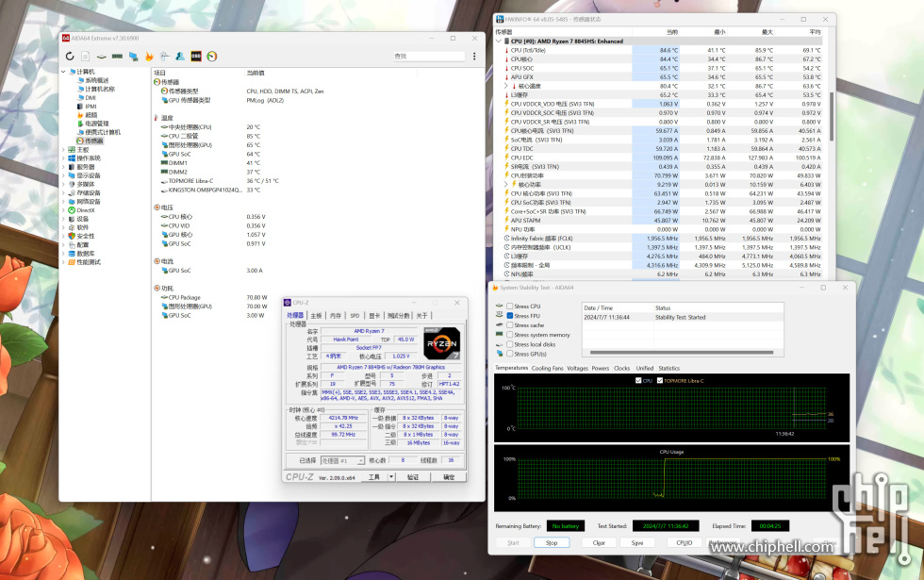Open the OSD panel icon in AIDA64 toolbar
Screen dimensions: 924x580
pos(196,56)
